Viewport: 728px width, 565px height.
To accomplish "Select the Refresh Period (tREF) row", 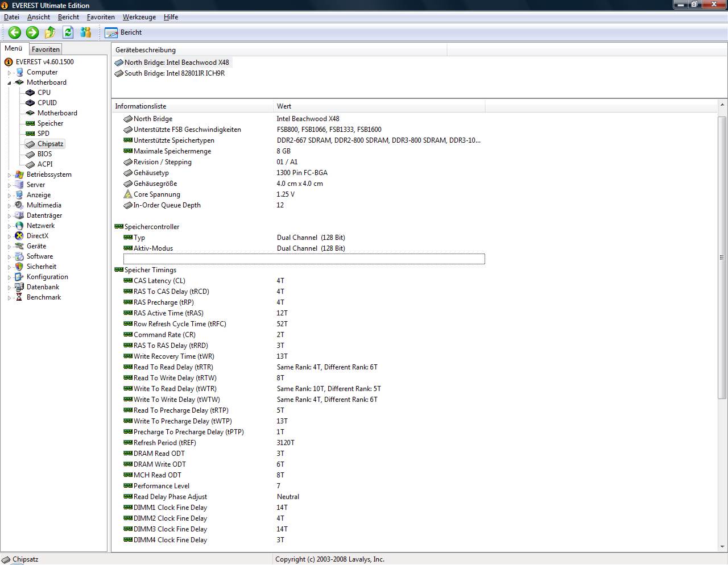I will pyautogui.click(x=304, y=443).
